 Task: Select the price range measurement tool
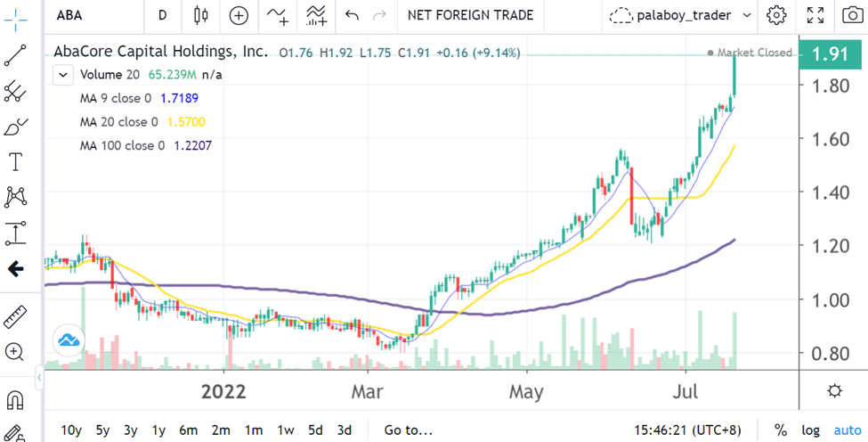[15, 233]
